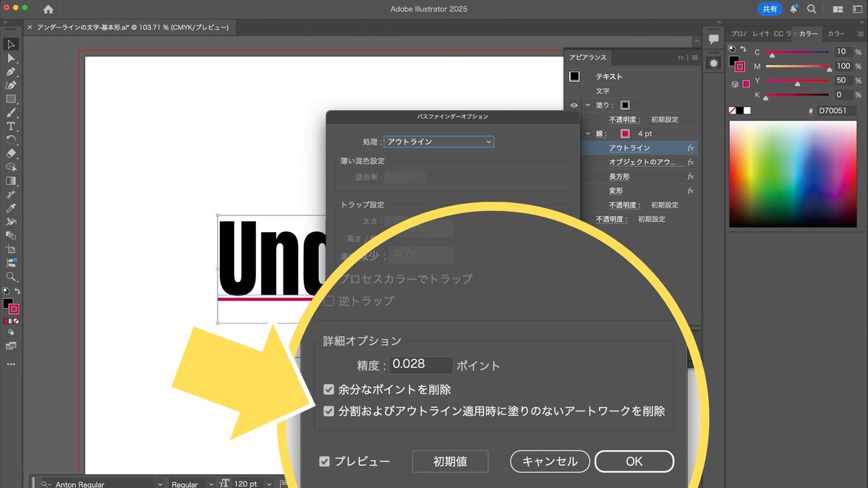Click the OK button
Image resolution: width=868 pixels, height=488 pixels.
point(634,461)
